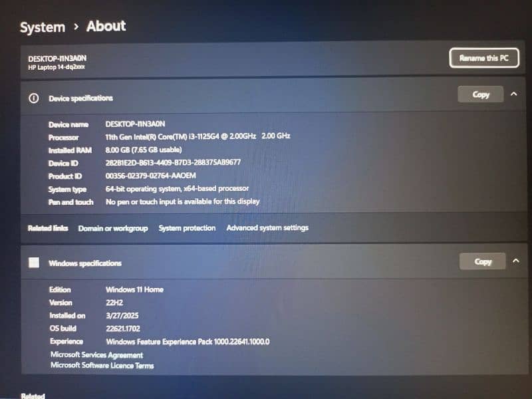The image size is (532, 399).
Task: Click the System type label
Action: point(67,190)
